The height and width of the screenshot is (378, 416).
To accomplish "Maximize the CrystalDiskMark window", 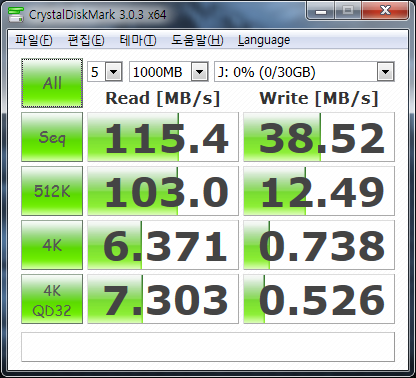I will [348, 11].
